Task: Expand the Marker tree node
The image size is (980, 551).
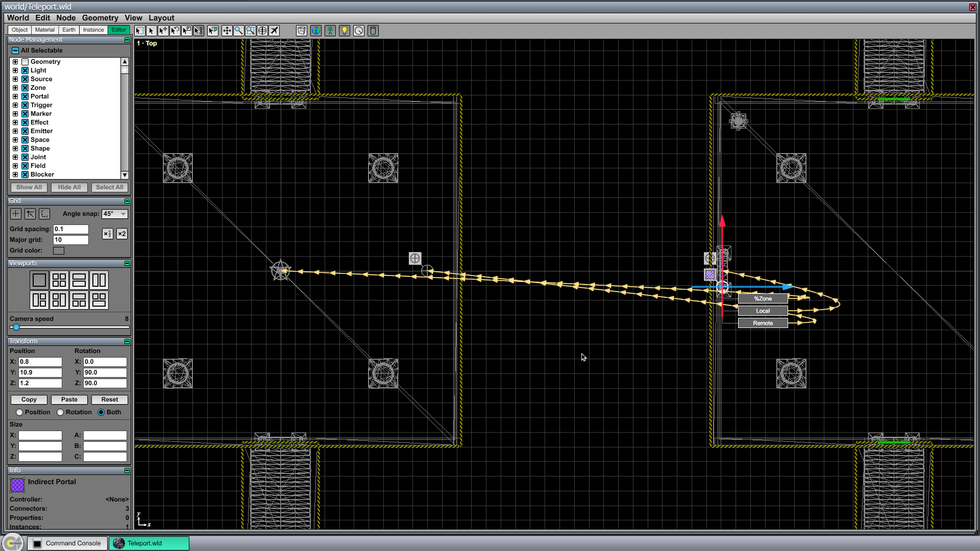Action: [x=15, y=114]
